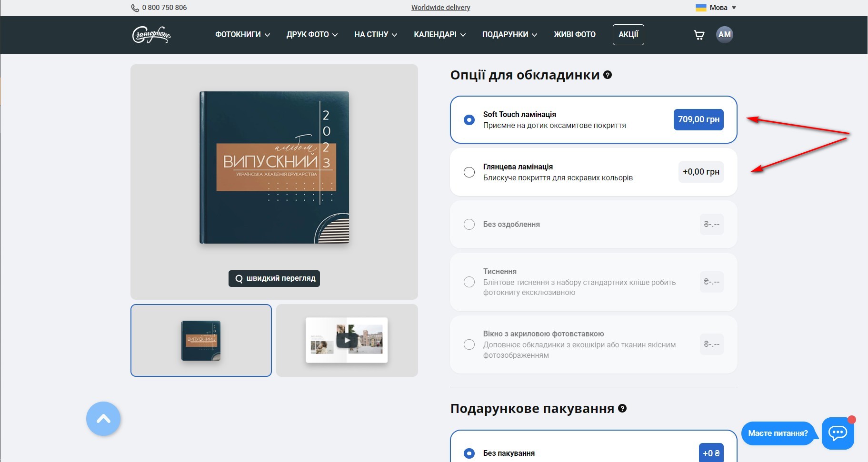The width and height of the screenshot is (868, 462).
Task: Expand the ФОТОКНИГИ menu dropdown
Action: coord(242,35)
